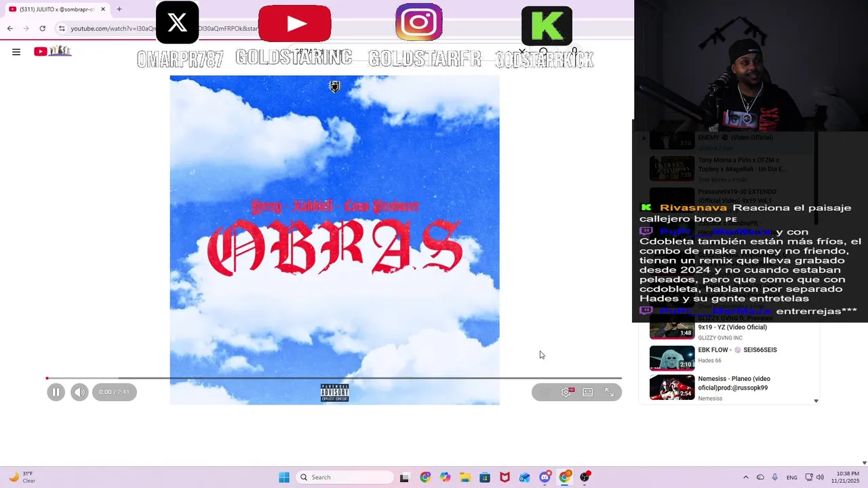Screen dimensions: 868x488
Task: Reload the current page
Action: coord(42,28)
